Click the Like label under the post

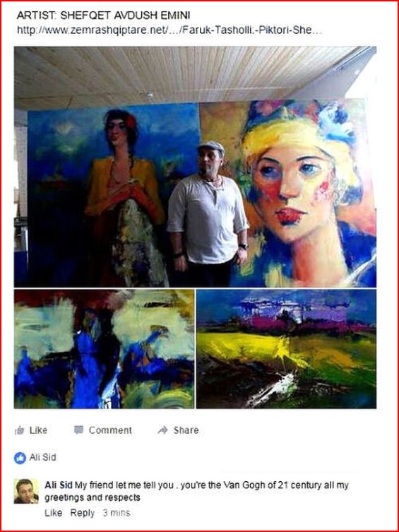click(x=38, y=430)
